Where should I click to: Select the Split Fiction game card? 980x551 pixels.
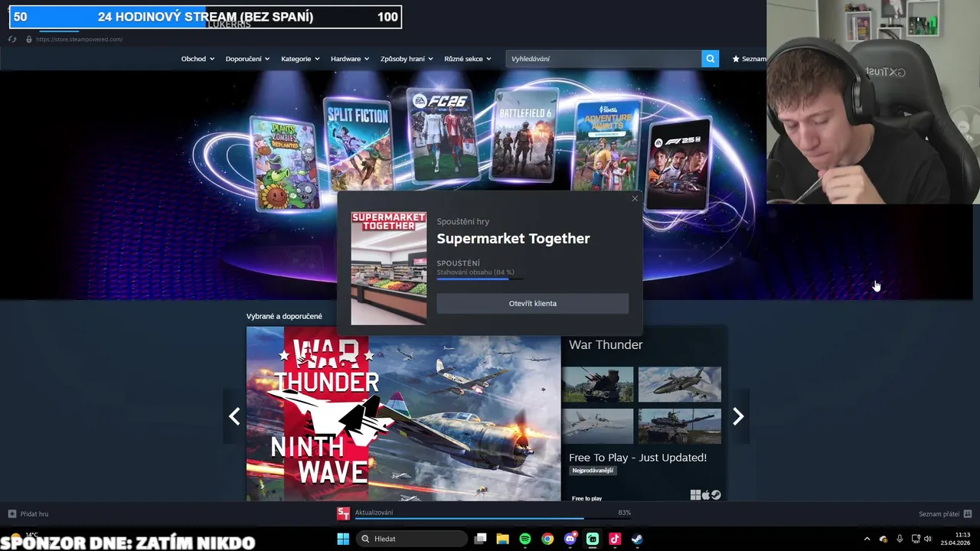(x=358, y=143)
